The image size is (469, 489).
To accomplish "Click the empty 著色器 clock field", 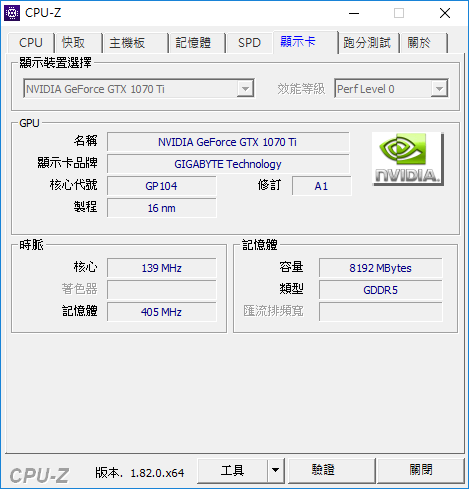I will click(162, 290).
